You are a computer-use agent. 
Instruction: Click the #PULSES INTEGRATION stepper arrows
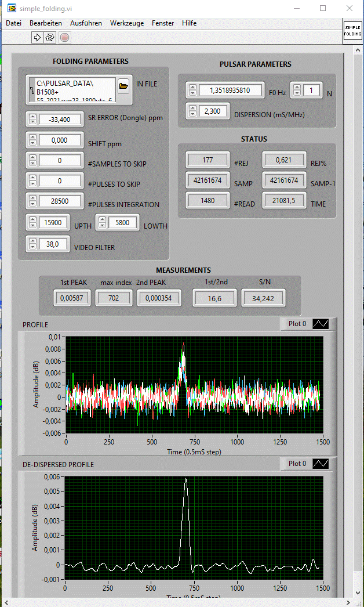coord(33,201)
